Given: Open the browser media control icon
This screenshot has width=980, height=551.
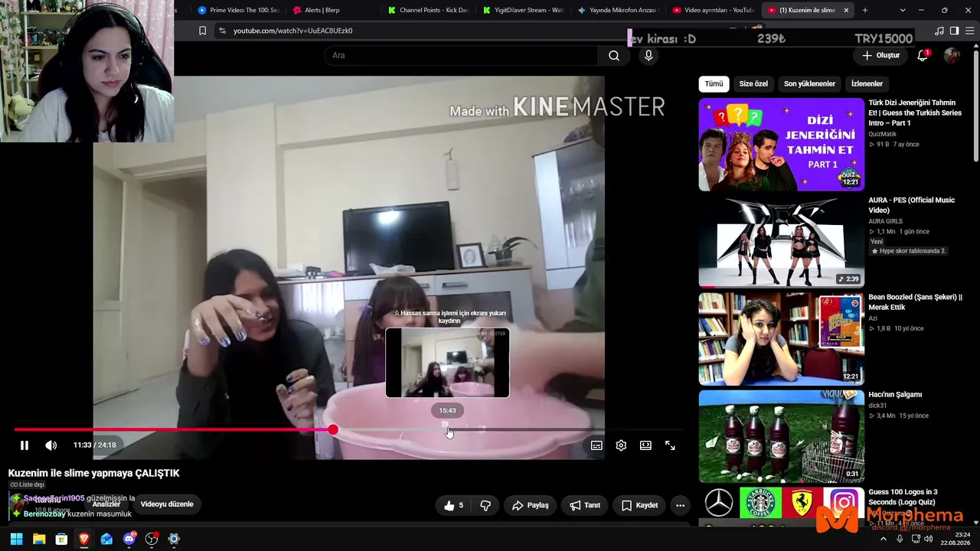Looking at the screenshot, I should pos(939,31).
